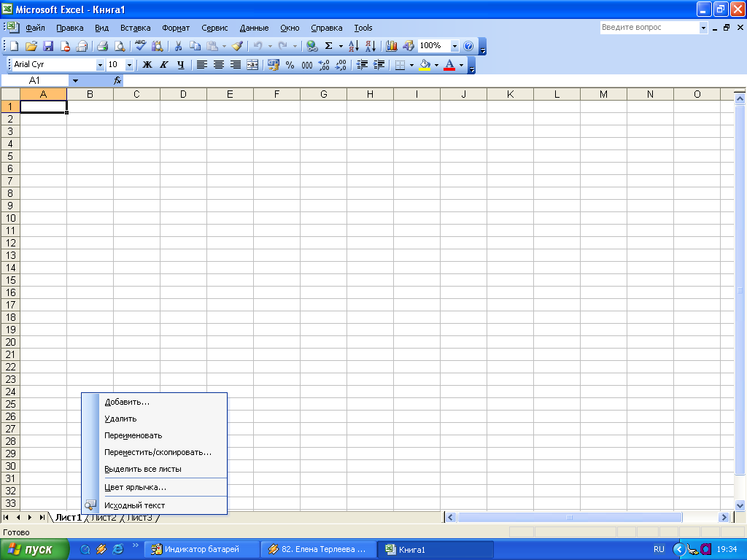747x560 pixels.
Task: Open a file with folder icon
Action: [31, 46]
